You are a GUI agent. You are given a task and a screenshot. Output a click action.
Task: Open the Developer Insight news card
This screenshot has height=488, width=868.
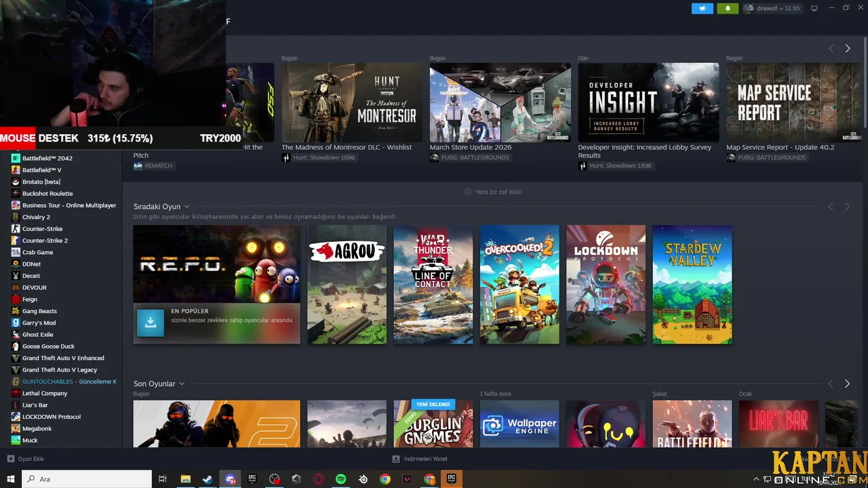648,102
